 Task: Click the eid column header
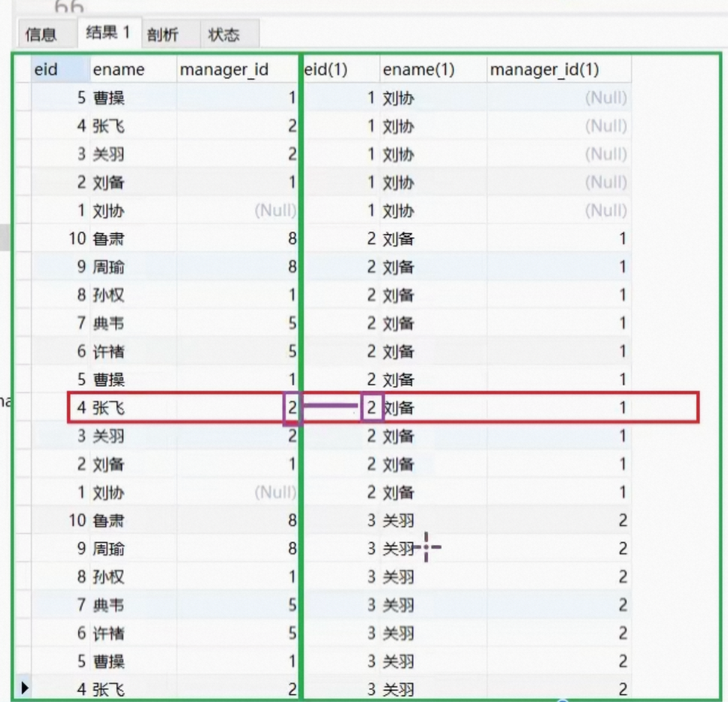click(x=60, y=70)
